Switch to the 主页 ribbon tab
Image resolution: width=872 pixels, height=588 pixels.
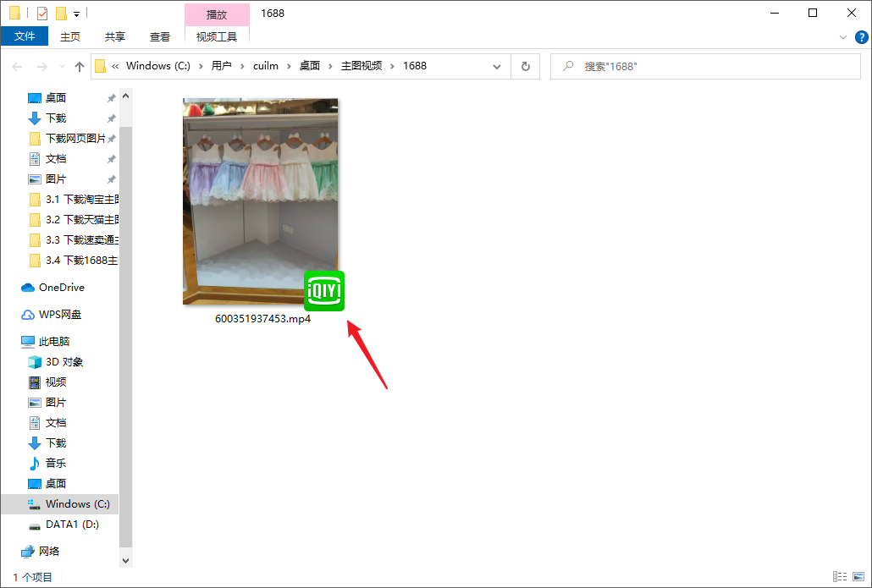click(70, 36)
